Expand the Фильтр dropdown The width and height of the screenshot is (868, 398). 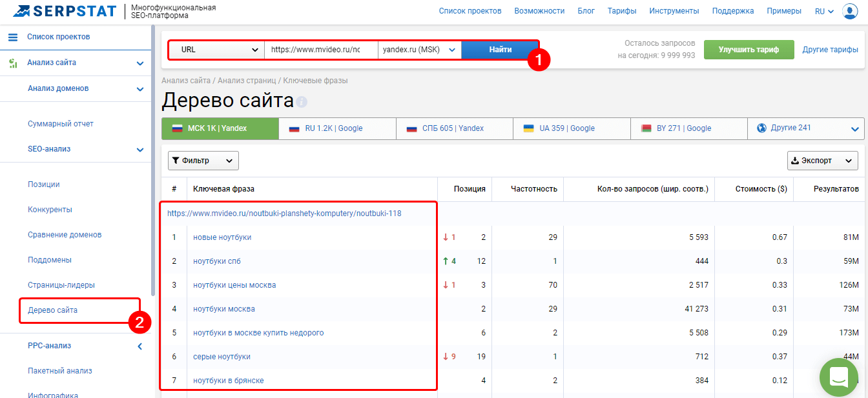(x=203, y=161)
